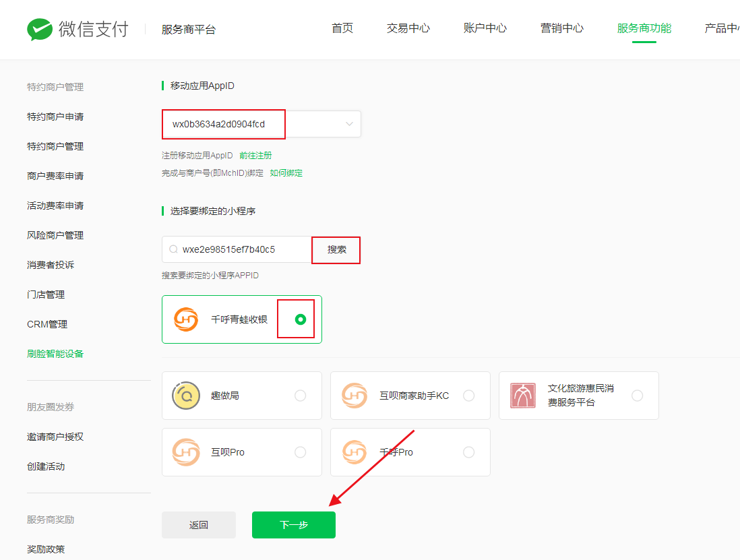Open 特约商户申请 in sidebar
This screenshot has width=740, height=560.
(x=55, y=117)
